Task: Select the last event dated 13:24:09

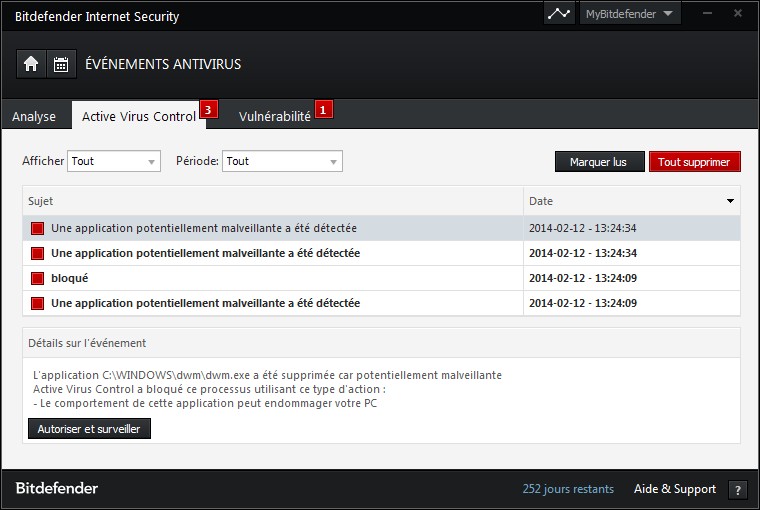Action: [x=381, y=303]
